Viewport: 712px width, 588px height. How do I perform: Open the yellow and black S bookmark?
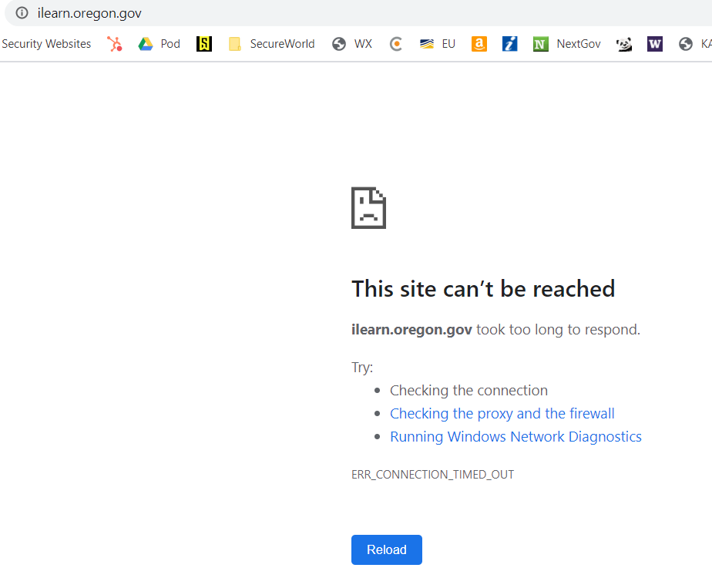click(204, 44)
